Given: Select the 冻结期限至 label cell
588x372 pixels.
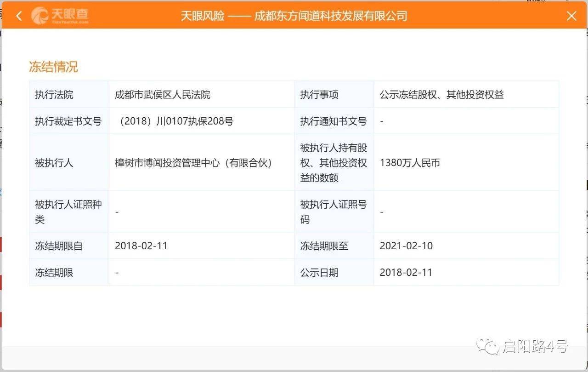Looking at the screenshot, I should [334, 246].
